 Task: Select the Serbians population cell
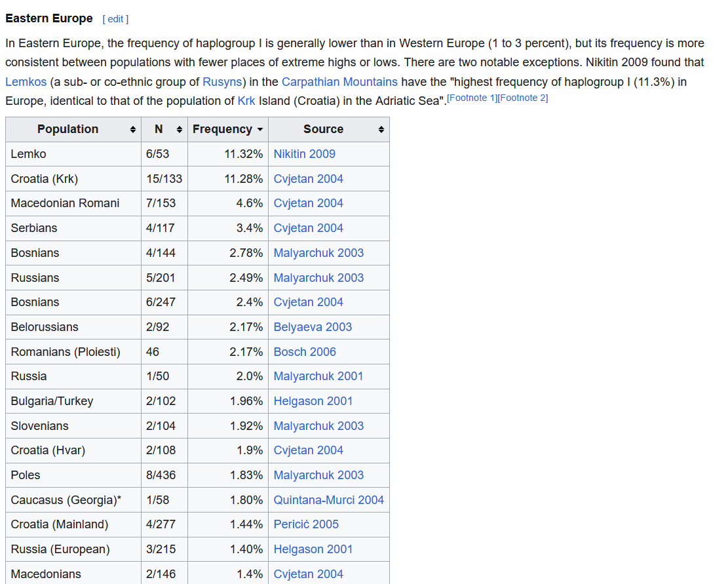pyautogui.click(x=73, y=228)
